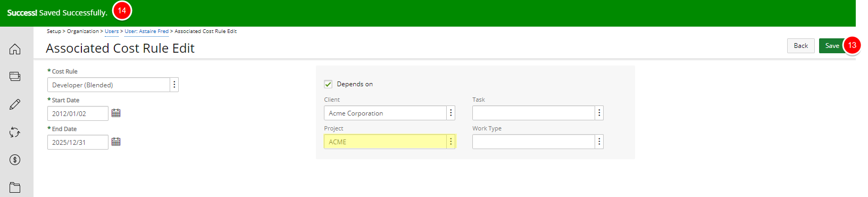This screenshot has width=868, height=197.
Task: Click the Organization breadcrumb text
Action: [x=83, y=31]
